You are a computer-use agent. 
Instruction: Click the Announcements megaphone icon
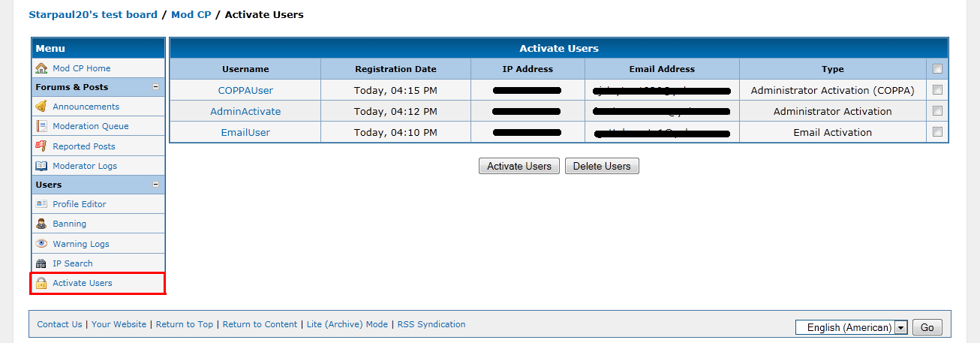pyautogui.click(x=41, y=107)
